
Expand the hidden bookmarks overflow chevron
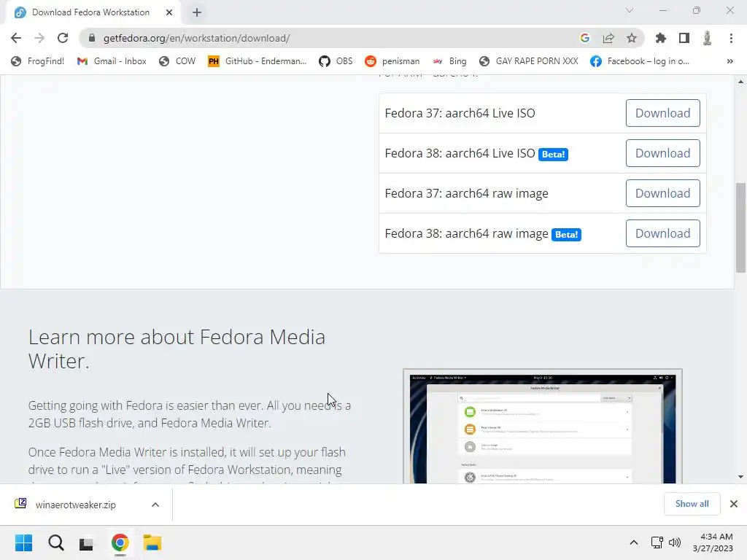[x=729, y=61]
